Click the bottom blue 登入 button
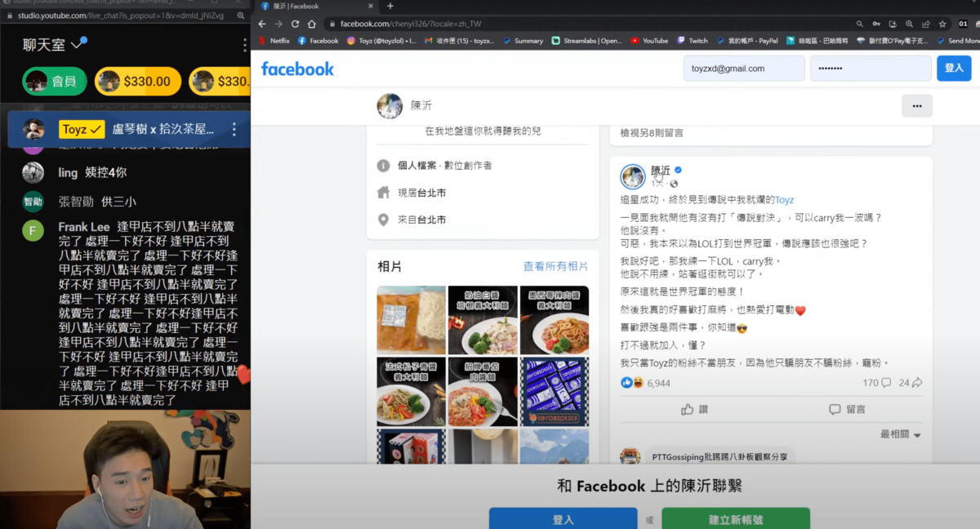Image resolution: width=980 pixels, height=529 pixels. [563, 518]
